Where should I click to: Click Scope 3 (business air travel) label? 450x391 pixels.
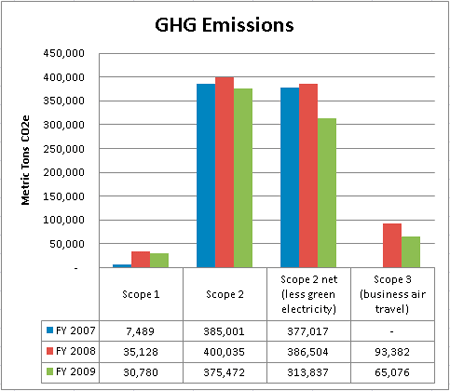(x=392, y=294)
